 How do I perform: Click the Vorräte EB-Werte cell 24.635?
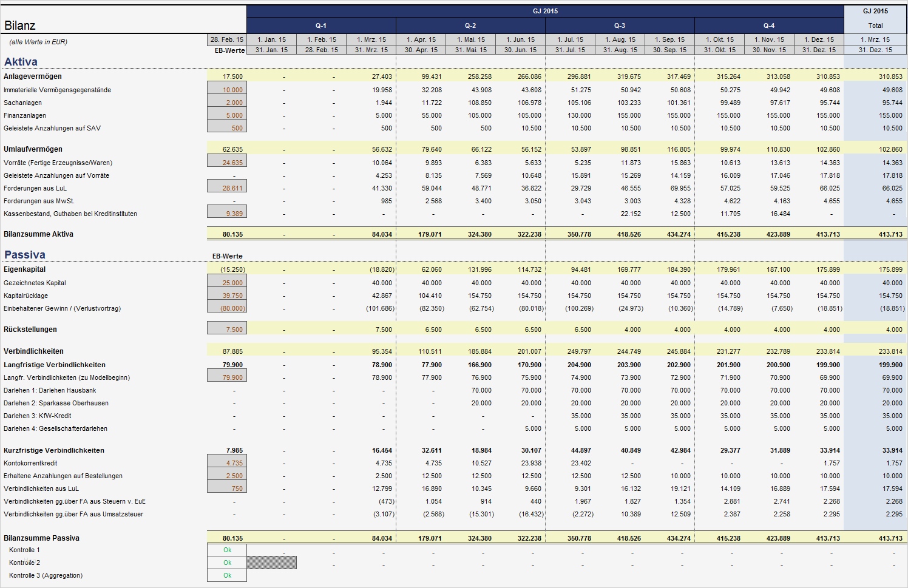[x=227, y=162]
